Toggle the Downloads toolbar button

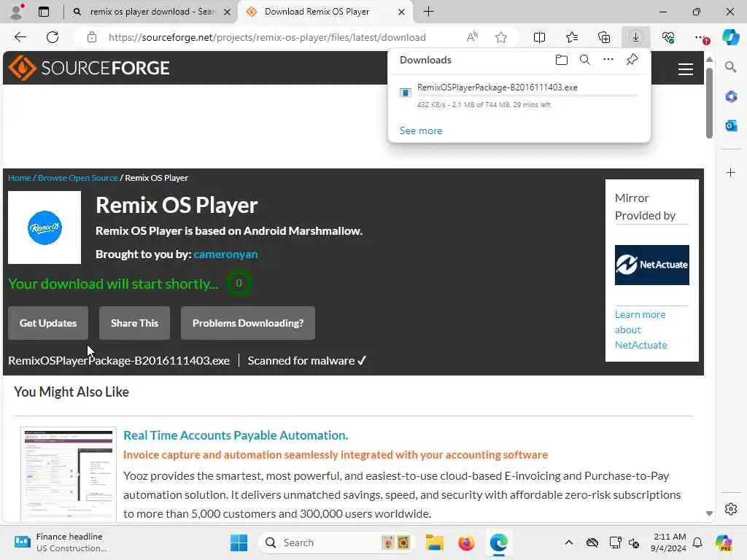635,37
